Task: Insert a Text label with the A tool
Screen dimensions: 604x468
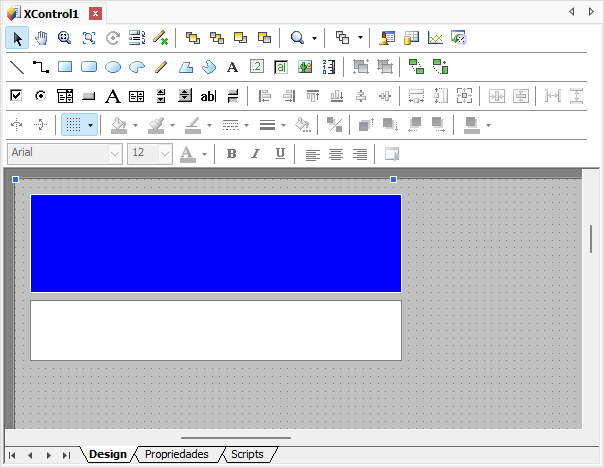Action: pyautogui.click(x=232, y=67)
